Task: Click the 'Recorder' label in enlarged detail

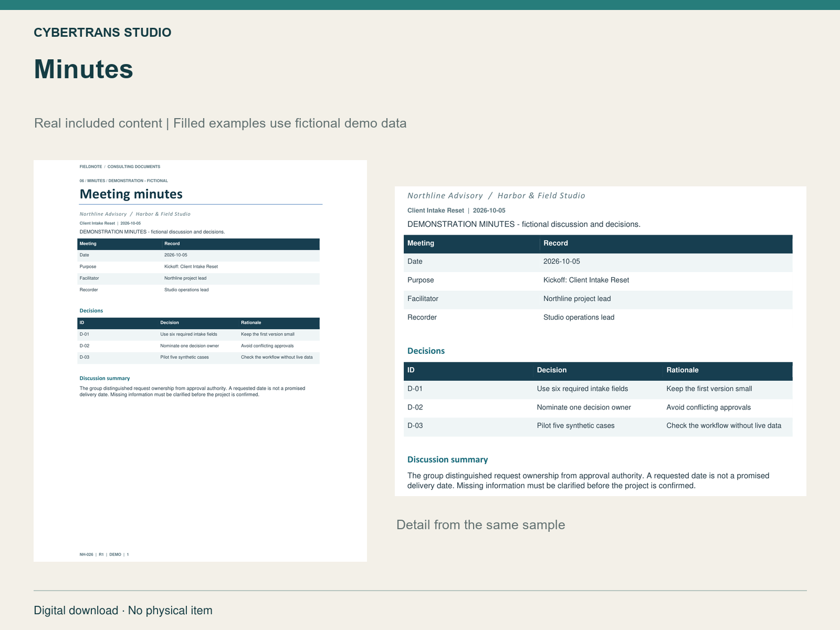Action: [x=422, y=318]
